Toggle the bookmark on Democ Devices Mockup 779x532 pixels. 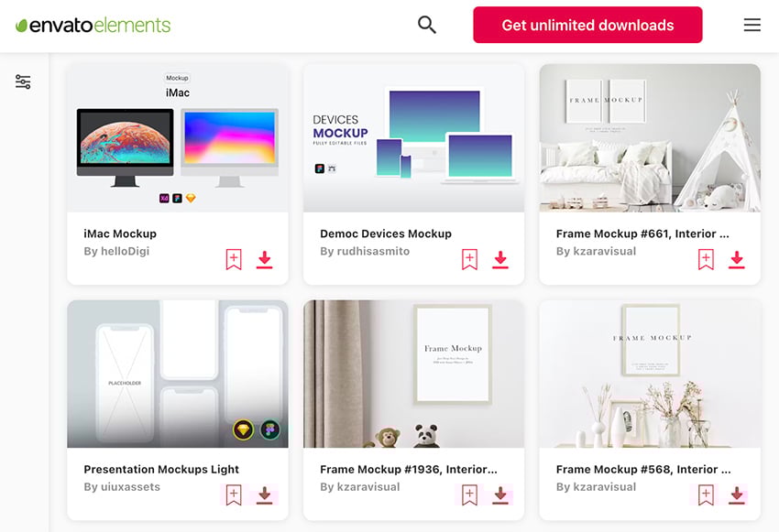point(469,259)
